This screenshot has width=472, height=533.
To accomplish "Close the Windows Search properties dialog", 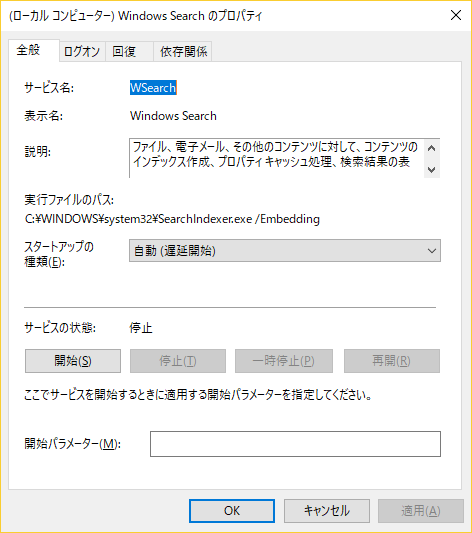I will pos(456,15).
